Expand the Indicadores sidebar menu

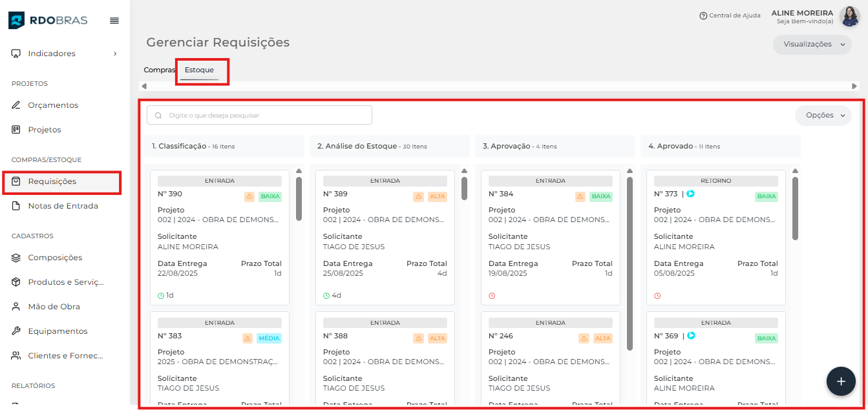pos(65,54)
